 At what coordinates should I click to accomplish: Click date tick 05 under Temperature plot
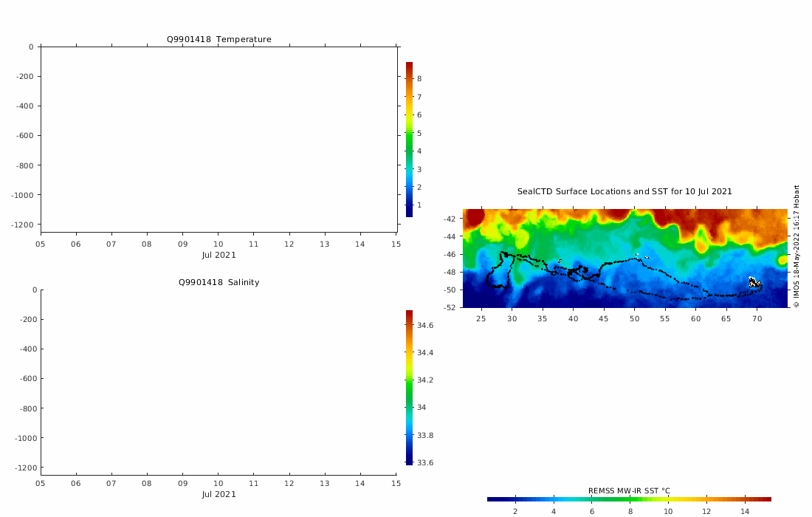point(41,244)
